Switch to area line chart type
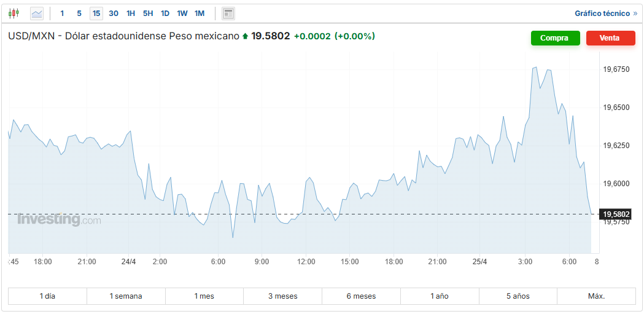The height and width of the screenshot is (314, 644). pos(37,14)
